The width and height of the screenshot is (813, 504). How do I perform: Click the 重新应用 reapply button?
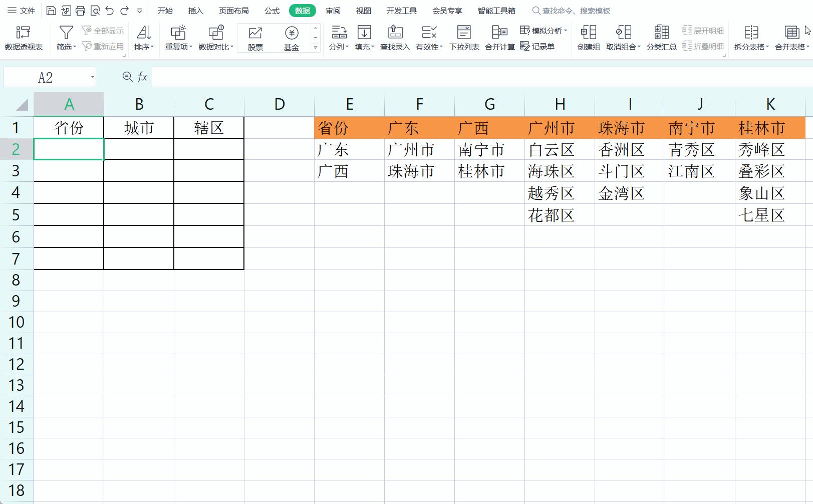pos(103,46)
